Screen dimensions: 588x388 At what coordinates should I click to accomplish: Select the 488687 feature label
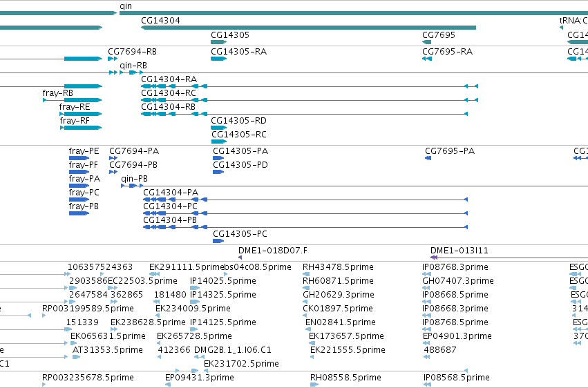pos(440,351)
